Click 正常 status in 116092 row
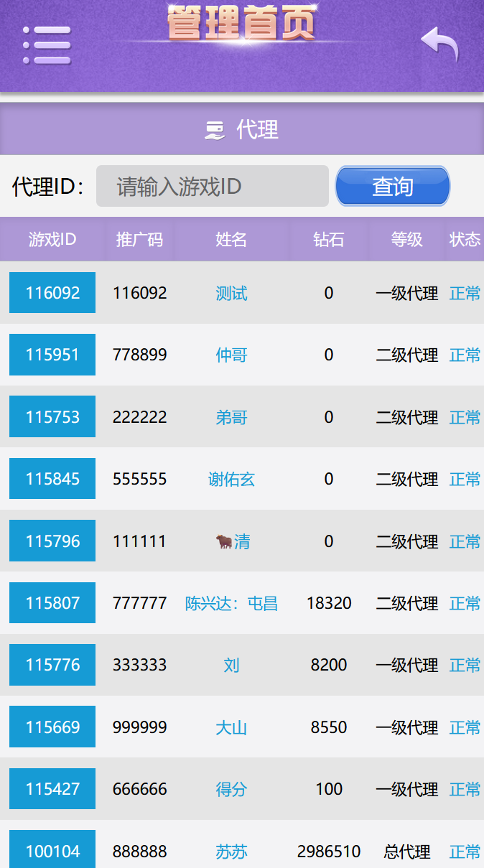The image size is (484, 868). [x=465, y=293]
